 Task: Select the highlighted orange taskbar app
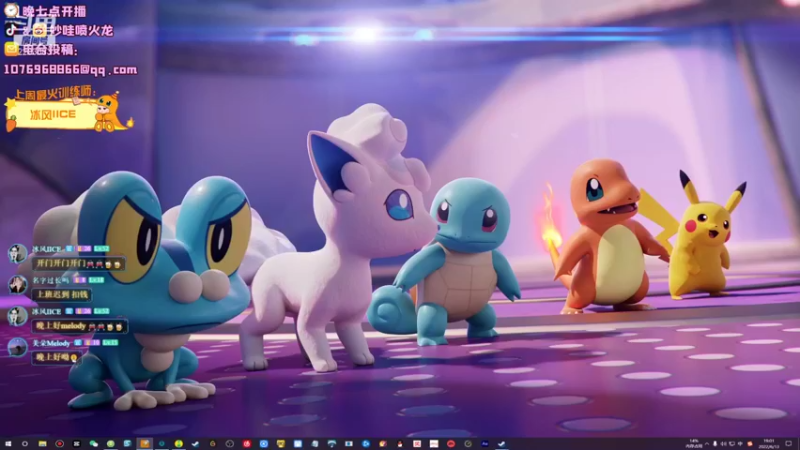click(145, 444)
